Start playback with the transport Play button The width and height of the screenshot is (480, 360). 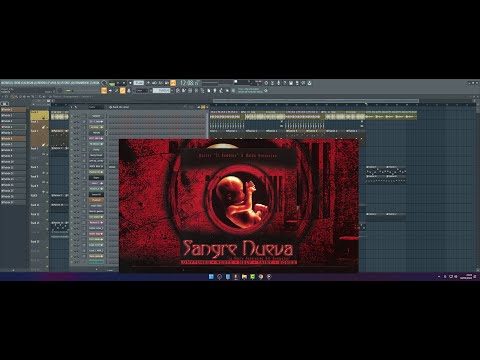click(118, 83)
